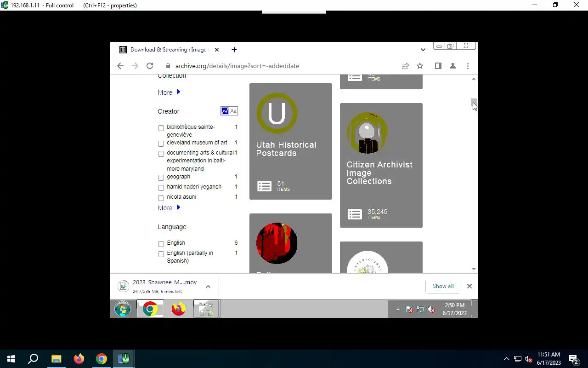This screenshot has width=588, height=368.
Task: Open the host notification center icon
Action: click(574, 359)
